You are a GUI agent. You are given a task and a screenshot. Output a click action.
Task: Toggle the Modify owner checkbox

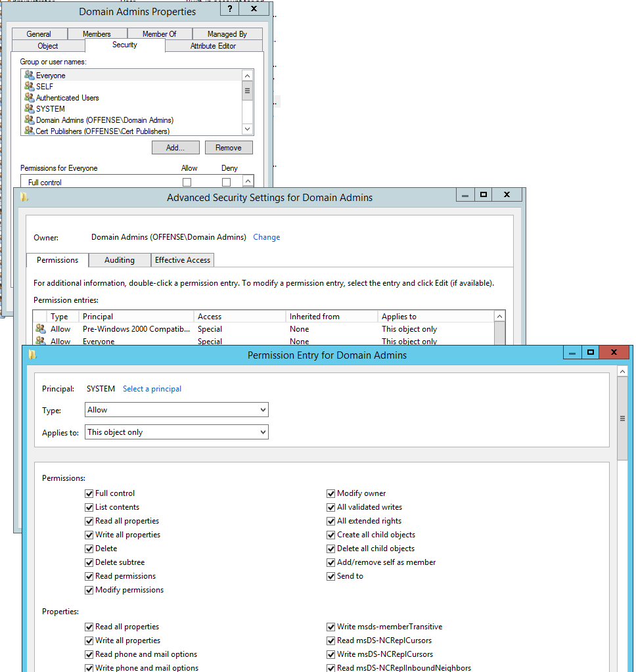(331, 493)
